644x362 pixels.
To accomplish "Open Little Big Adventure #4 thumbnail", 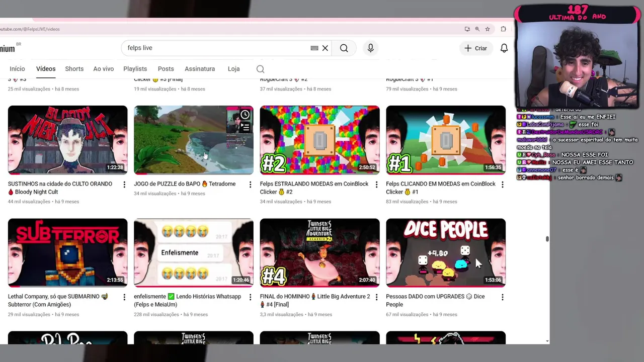I will 319,252.
